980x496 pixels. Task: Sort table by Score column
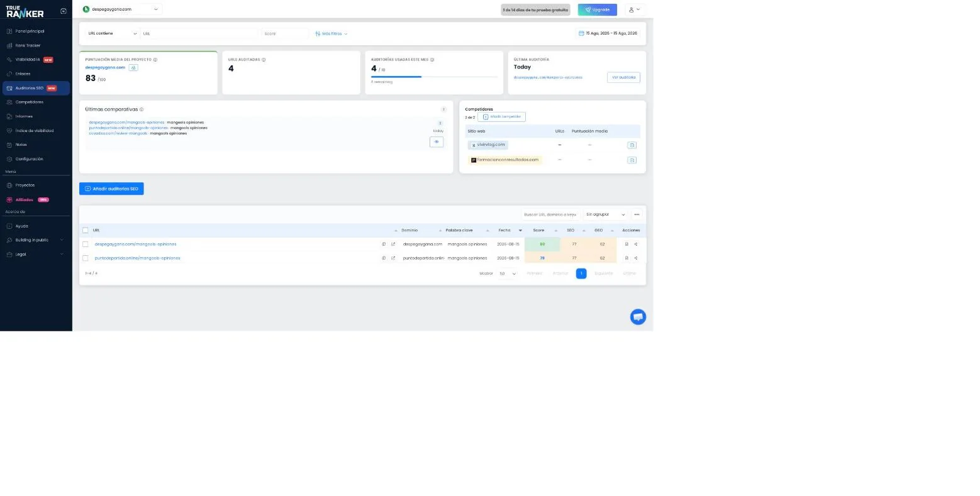(542, 230)
